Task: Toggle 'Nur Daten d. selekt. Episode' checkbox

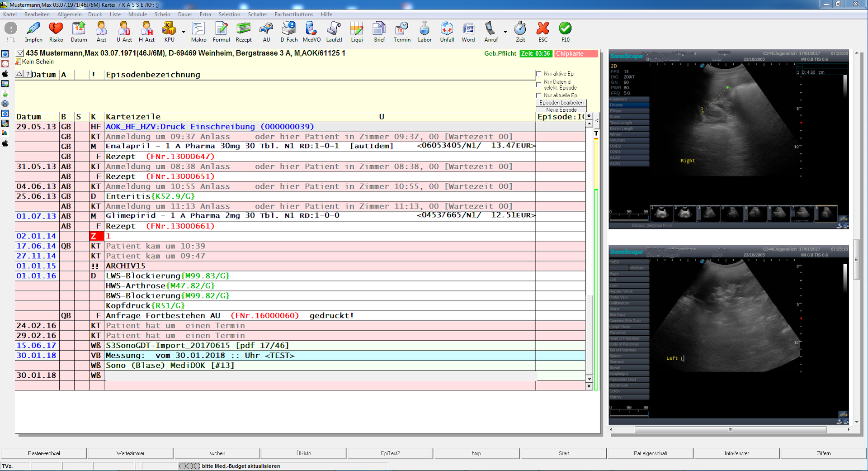Action: tap(538, 85)
